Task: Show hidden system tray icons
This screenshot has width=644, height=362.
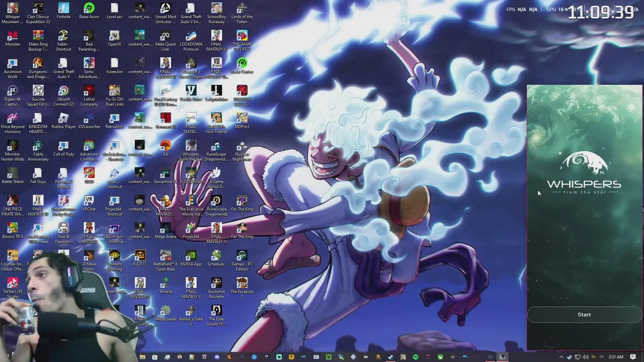Action: point(561,357)
